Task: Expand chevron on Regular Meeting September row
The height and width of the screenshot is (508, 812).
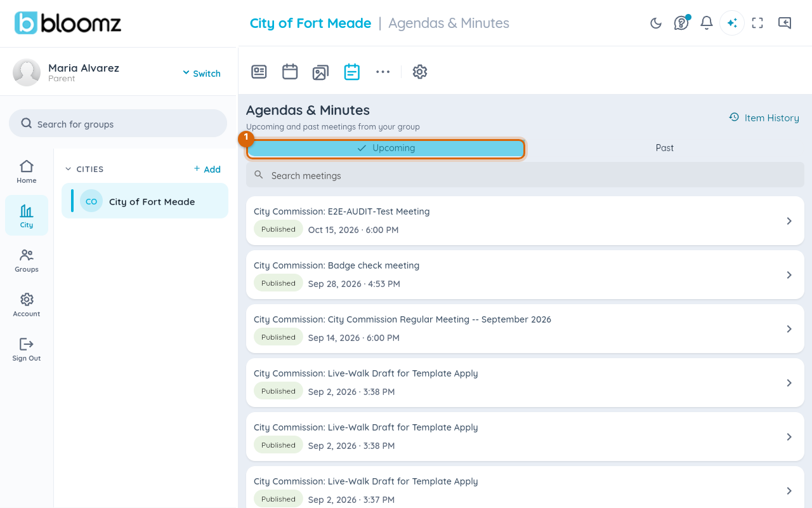Action: pos(789,329)
